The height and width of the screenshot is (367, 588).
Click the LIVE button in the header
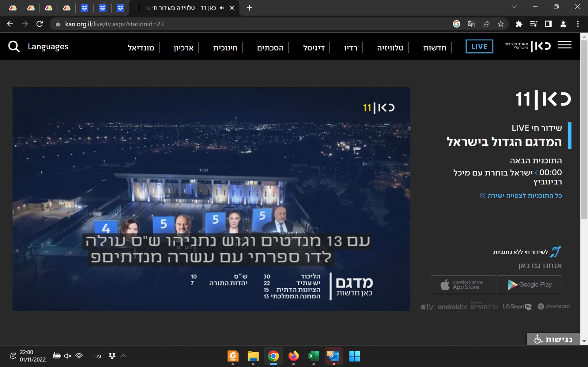point(479,47)
